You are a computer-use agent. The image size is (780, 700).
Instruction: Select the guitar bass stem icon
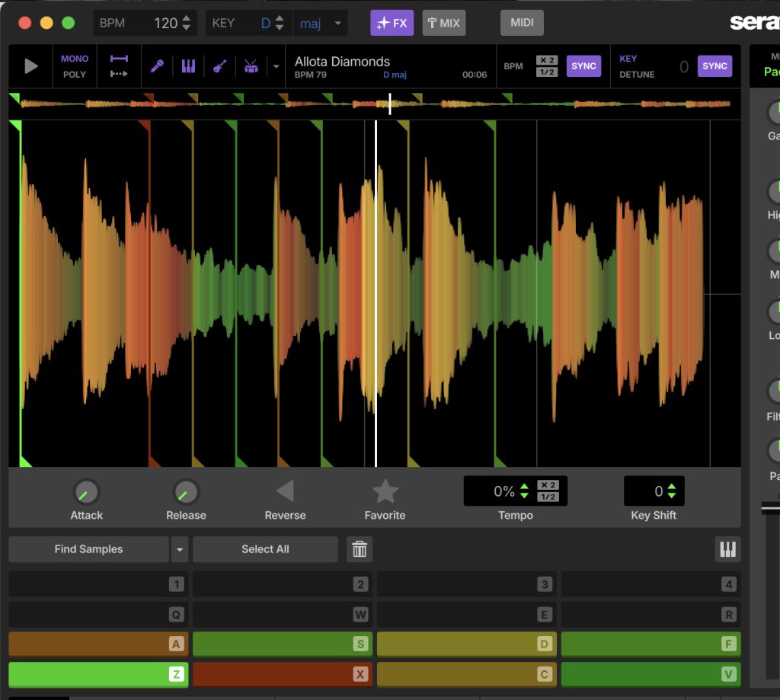click(x=219, y=66)
